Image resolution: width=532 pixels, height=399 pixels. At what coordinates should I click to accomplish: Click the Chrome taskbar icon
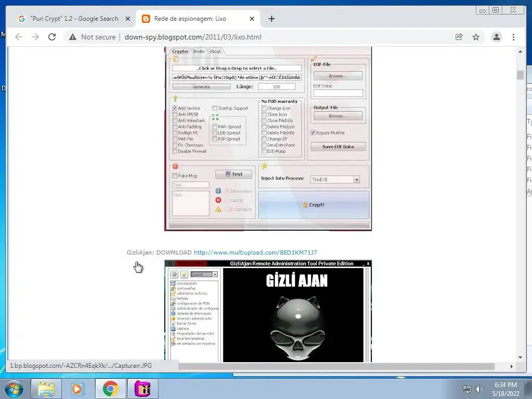[x=110, y=389]
